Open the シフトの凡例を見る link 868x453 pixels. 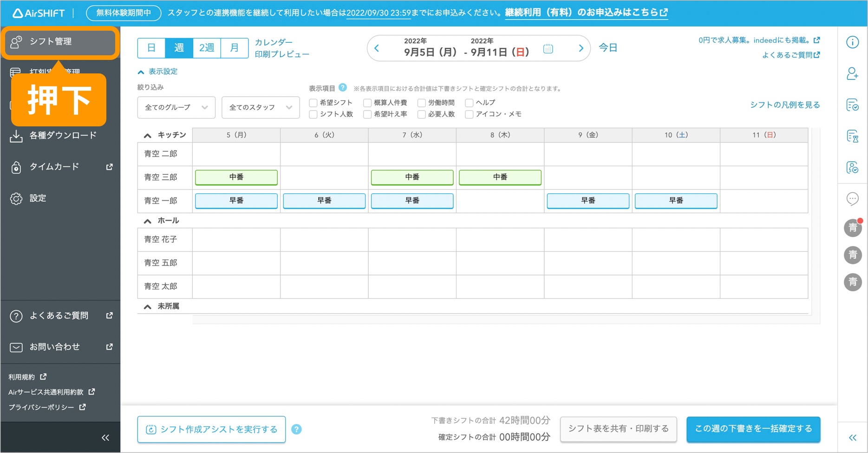784,105
